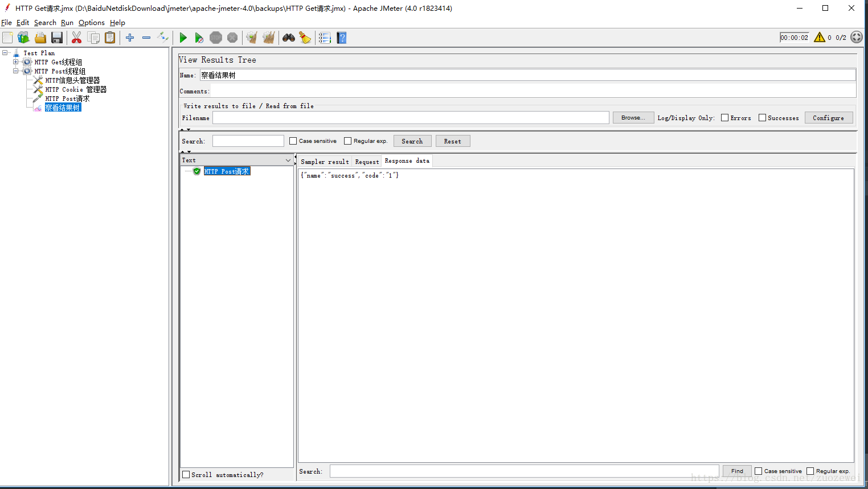
Task: Collapse the HTTP Post线程组 node
Action: pos(16,71)
